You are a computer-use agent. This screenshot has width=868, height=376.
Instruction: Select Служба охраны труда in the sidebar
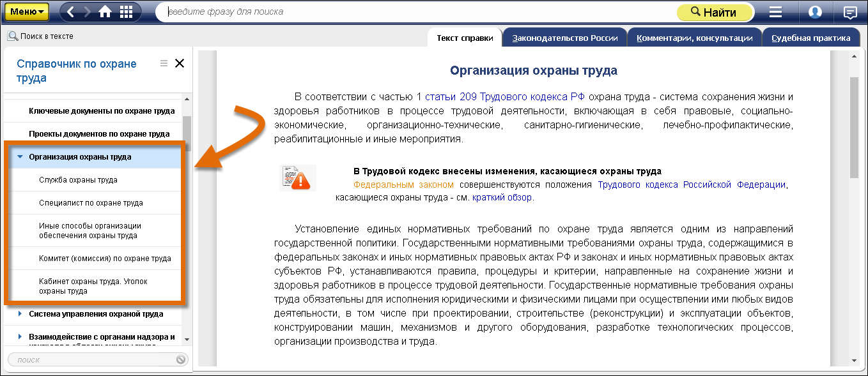tap(78, 180)
